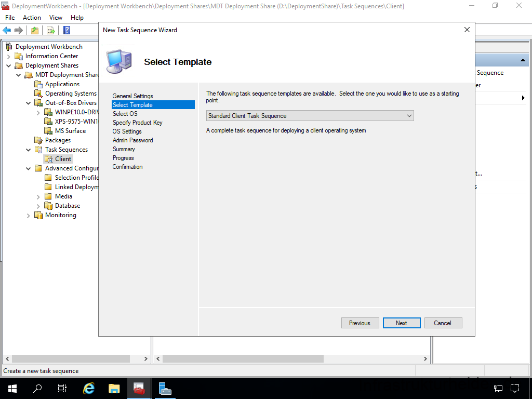
Task: Select Specify Product Key wizard step
Action: (x=137, y=123)
